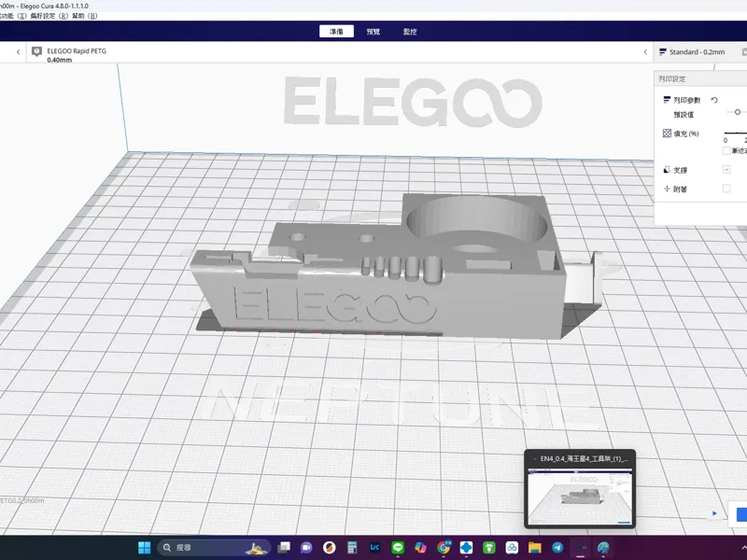Screen dimensions: 747x560
Task: Adjust the 預設值 profile slider handle
Action: 738,112
